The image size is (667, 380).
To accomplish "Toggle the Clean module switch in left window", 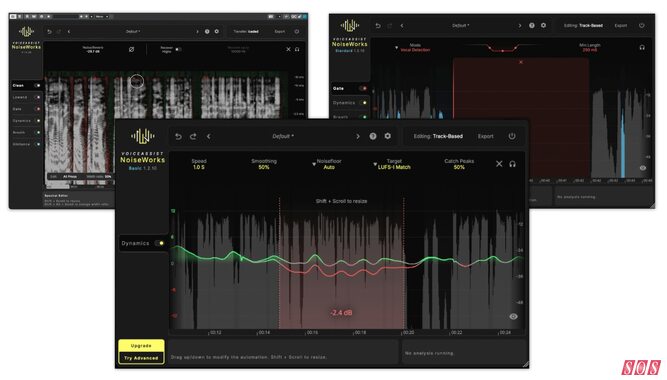I will click(x=37, y=86).
